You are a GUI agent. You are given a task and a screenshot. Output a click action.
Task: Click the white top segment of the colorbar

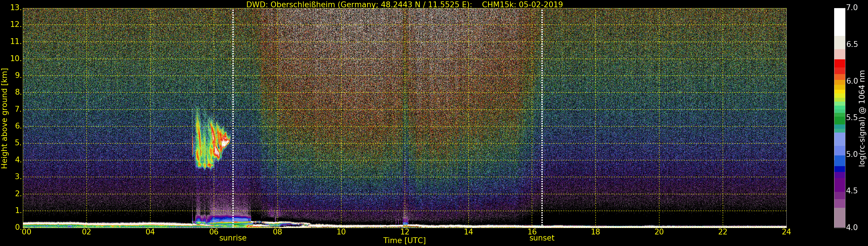pos(839,22)
